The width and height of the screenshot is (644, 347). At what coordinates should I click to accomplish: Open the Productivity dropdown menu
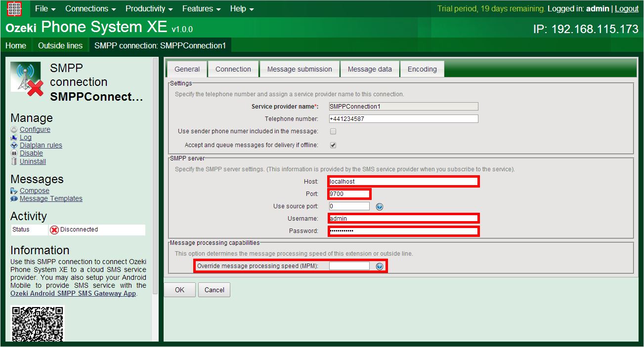click(148, 8)
